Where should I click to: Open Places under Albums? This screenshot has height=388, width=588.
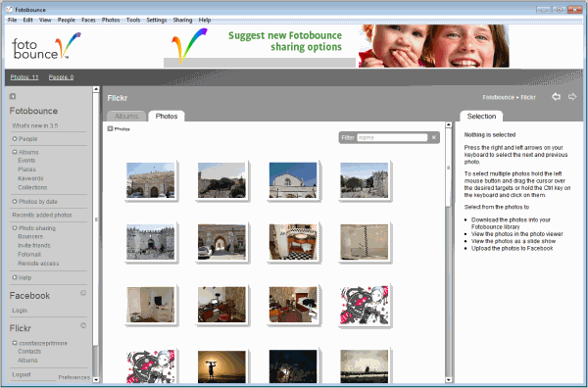[26, 170]
